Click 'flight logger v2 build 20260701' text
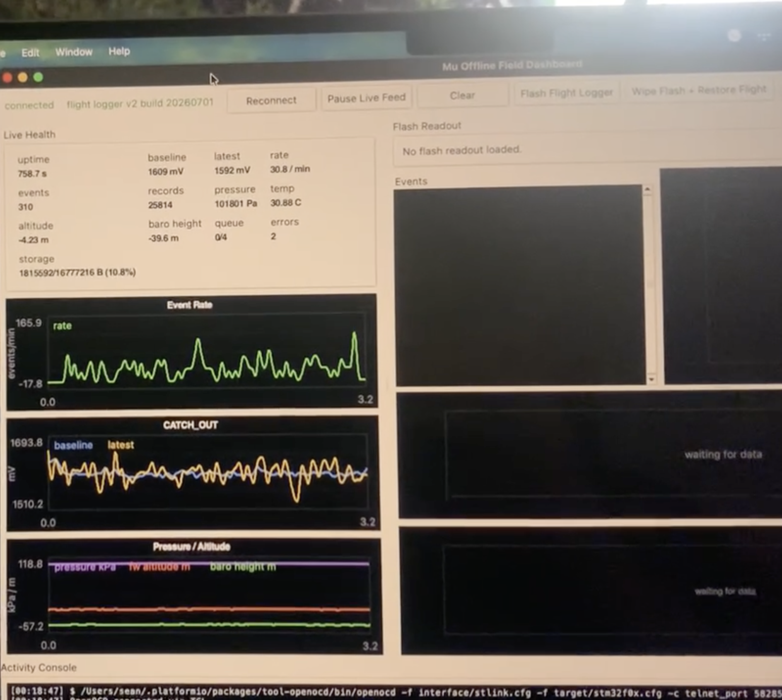The width and height of the screenshot is (782, 700). pos(140,103)
